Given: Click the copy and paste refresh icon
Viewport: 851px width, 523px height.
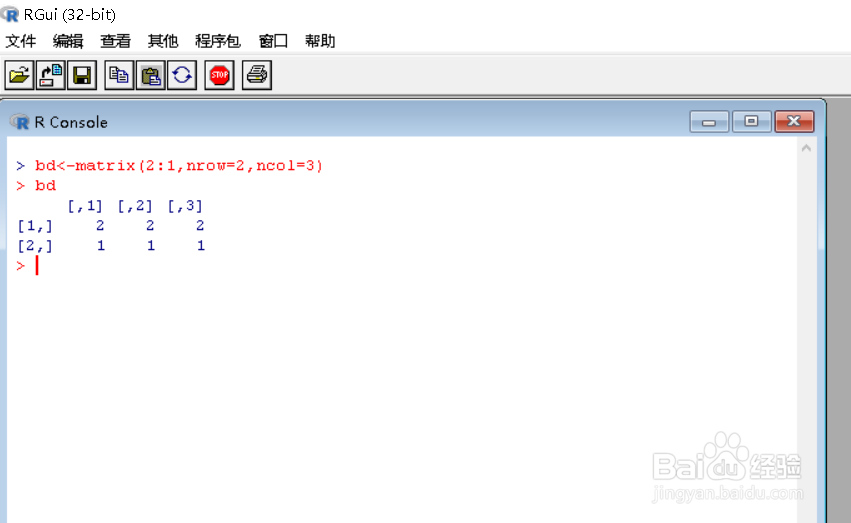Looking at the screenshot, I should [x=182, y=75].
